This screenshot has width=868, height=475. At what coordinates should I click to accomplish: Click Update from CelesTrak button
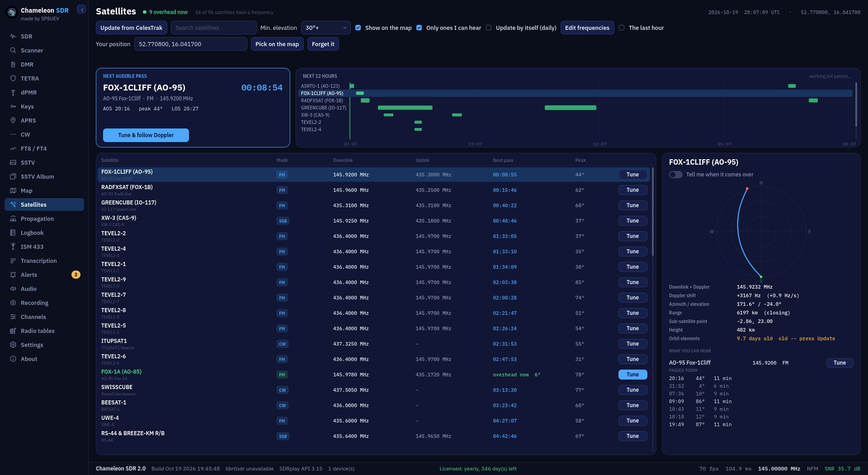[132, 28]
